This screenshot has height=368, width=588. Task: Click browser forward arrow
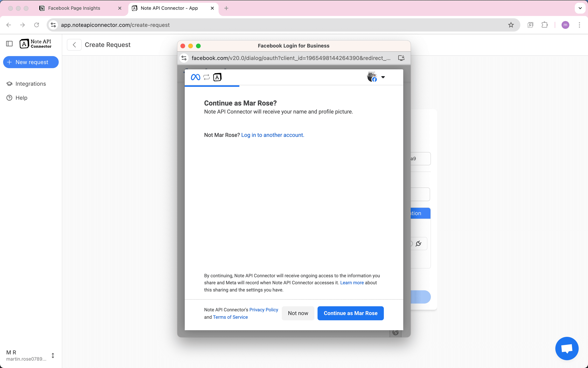23,25
